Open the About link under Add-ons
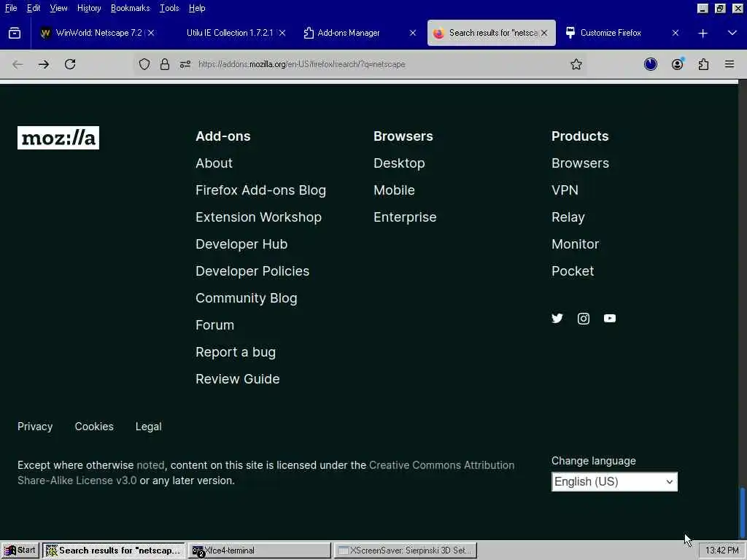This screenshot has height=560, width=747. pos(214,163)
